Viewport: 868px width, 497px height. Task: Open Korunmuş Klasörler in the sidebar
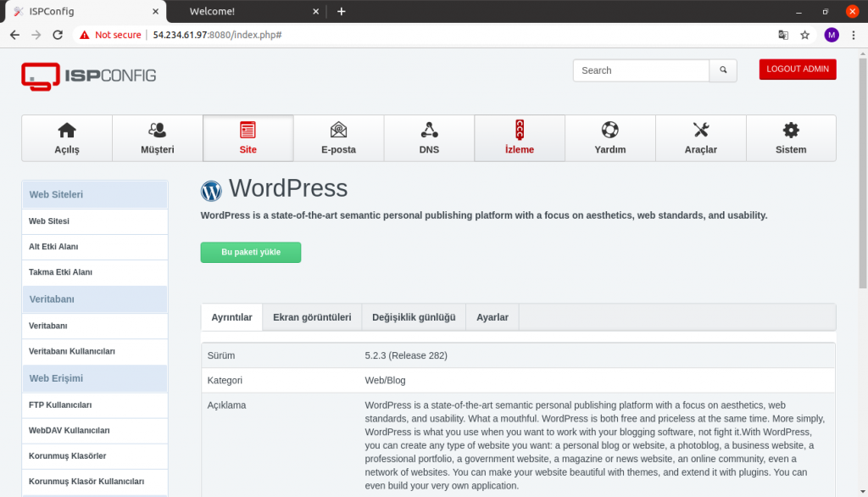(x=95, y=456)
